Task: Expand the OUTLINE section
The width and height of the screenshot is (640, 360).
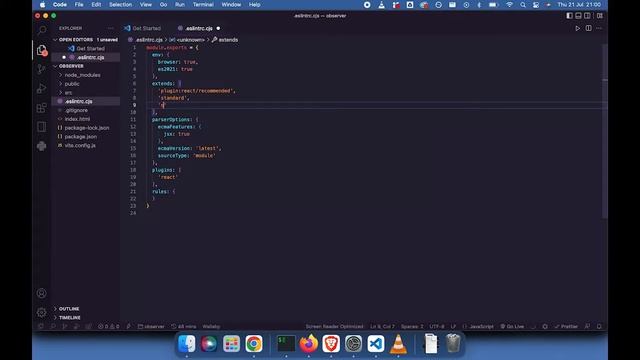Action: [x=69, y=309]
